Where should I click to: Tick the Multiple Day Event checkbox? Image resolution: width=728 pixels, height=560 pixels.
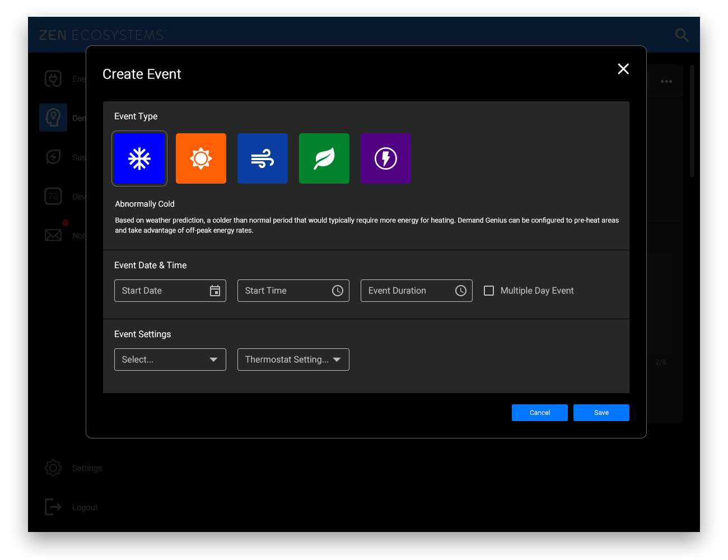tap(489, 291)
